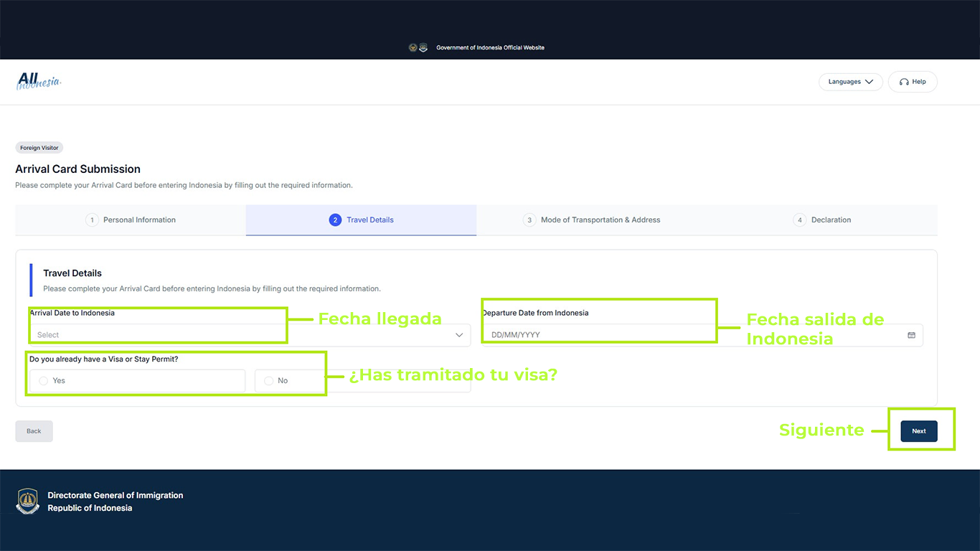Click the Departure Date DD/MM/YYYY input field
Image resolution: width=980 pixels, height=551 pixels.
point(702,335)
